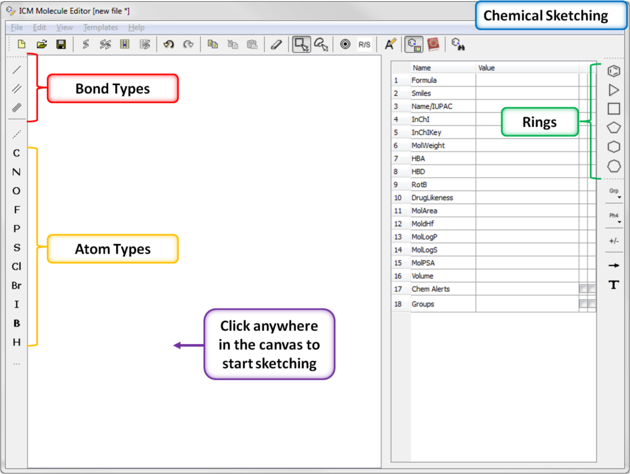Viewport: 630px width, 474px height.
Task: Choose the cyclopentane pentagon ring
Action: point(614,128)
